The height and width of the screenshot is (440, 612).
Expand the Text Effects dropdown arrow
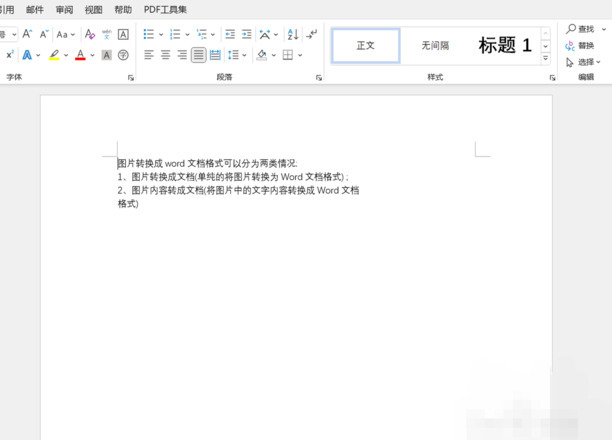38,55
